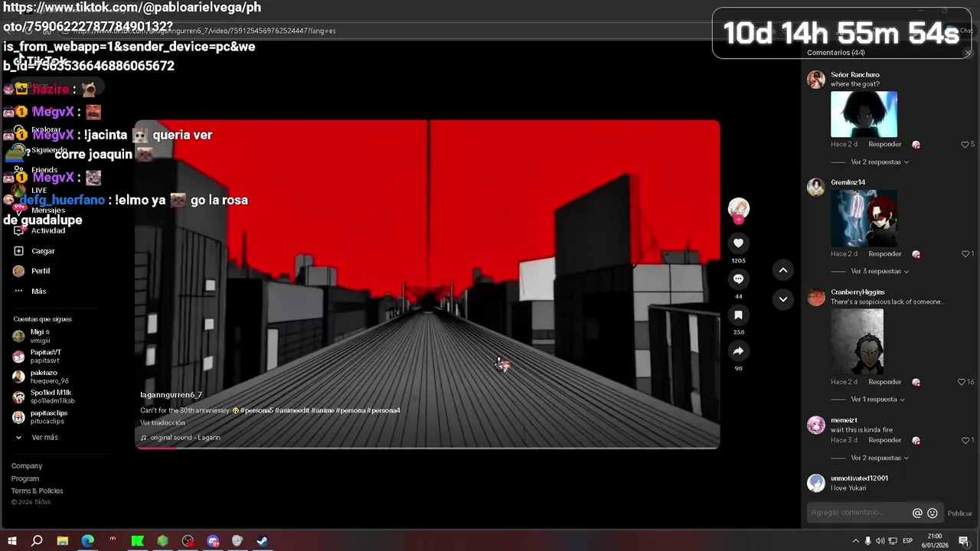The width and height of the screenshot is (980, 551).
Task: Open Company footer link
Action: pyautogui.click(x=27, y=466)
